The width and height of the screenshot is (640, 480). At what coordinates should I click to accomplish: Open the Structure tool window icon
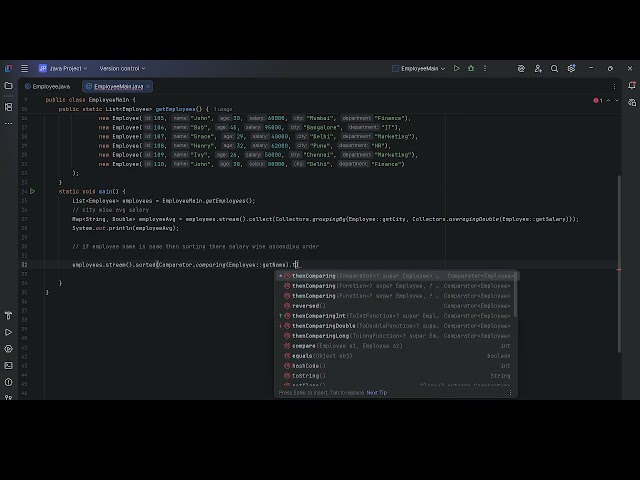pos(8,107)
